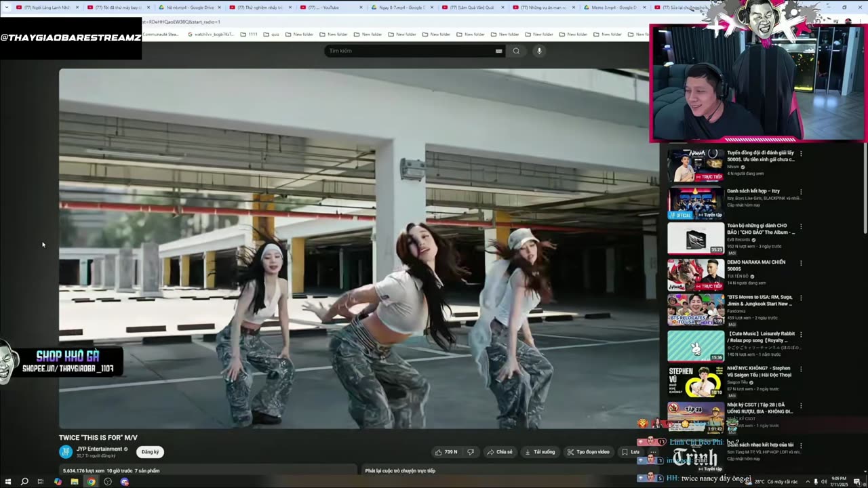
Task: Click 'Phát lại cuộc trò chuyện trực tiếp' chat replay
Action: [400, 470]
